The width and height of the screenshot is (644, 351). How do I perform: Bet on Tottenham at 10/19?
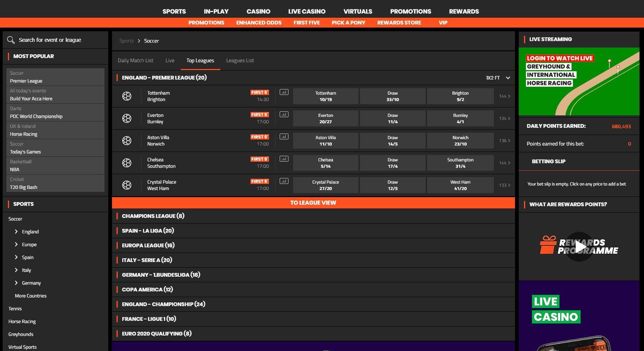pos(326,96)
